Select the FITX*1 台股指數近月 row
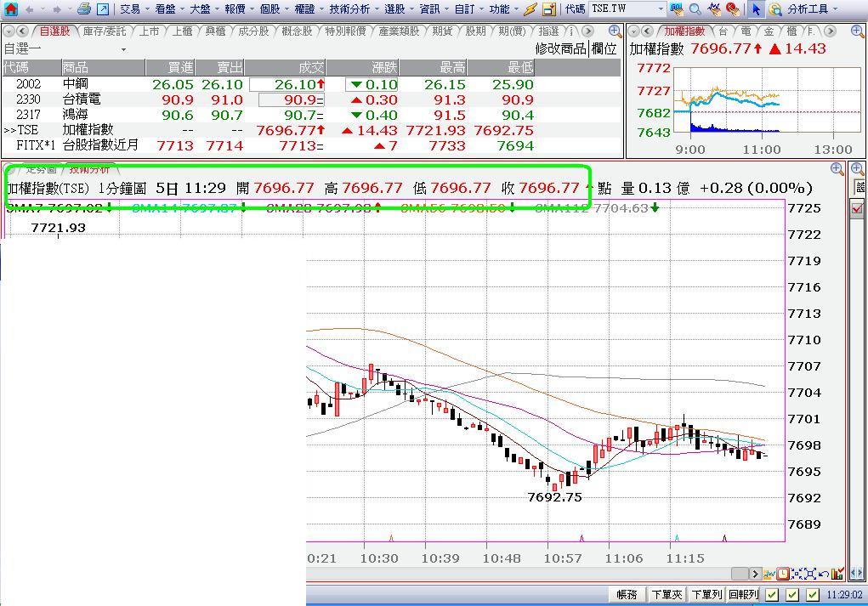Image resolution: width=868 pixels, height=606 pixels. (269, 145)
